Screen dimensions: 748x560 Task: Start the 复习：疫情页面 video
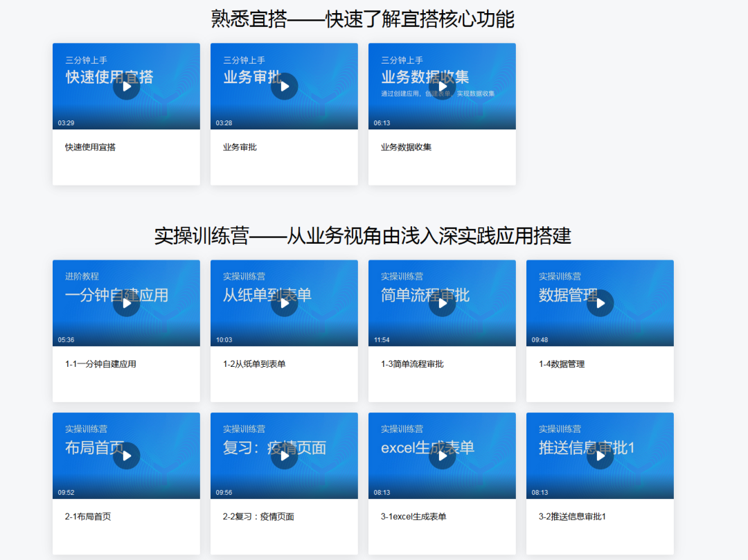[x=285, y=455]
